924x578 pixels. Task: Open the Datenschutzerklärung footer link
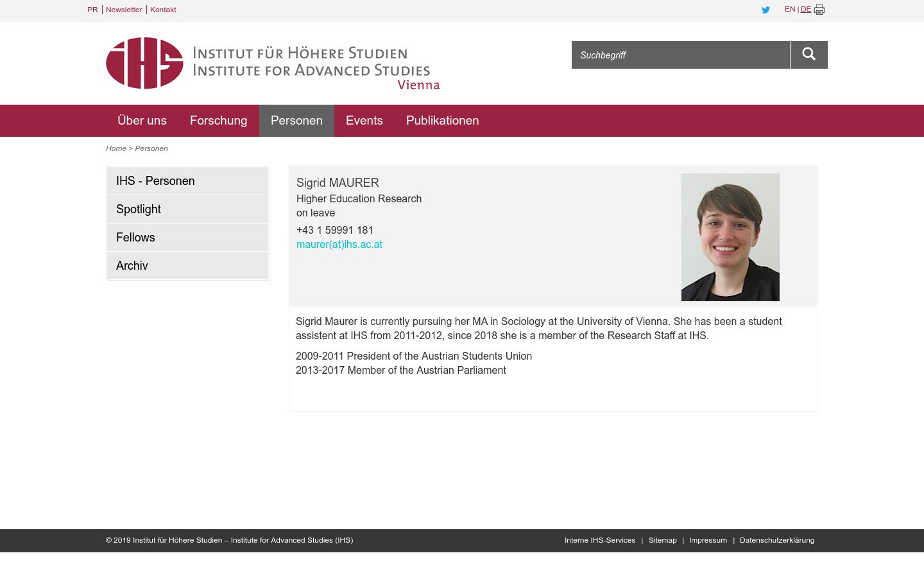click(x=777, y=540)
